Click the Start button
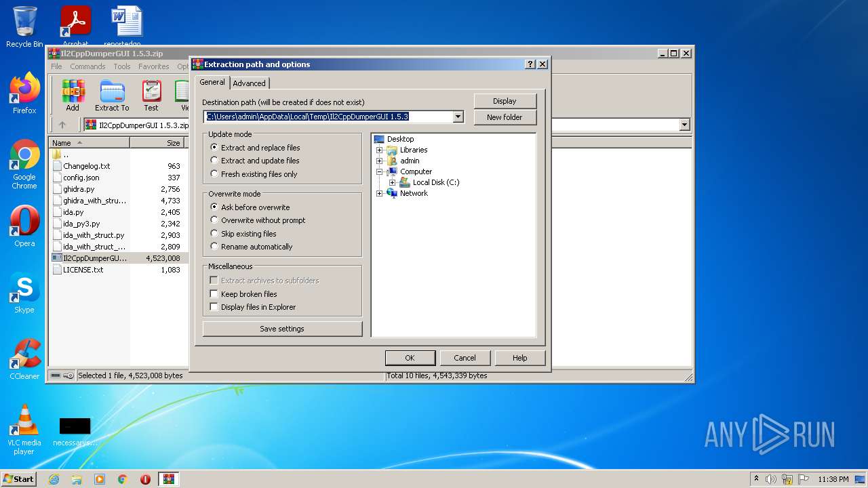The image size is (868, 488). pyautogui.click(x=19, y=479)
